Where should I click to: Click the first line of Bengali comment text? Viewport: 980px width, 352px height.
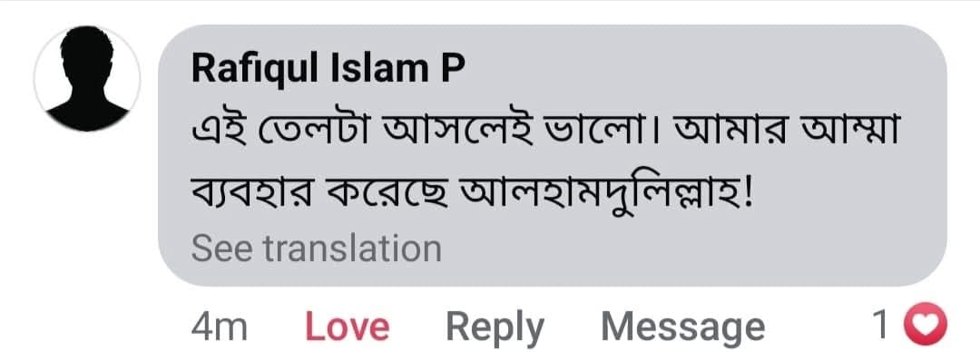[x=545, y=135]
